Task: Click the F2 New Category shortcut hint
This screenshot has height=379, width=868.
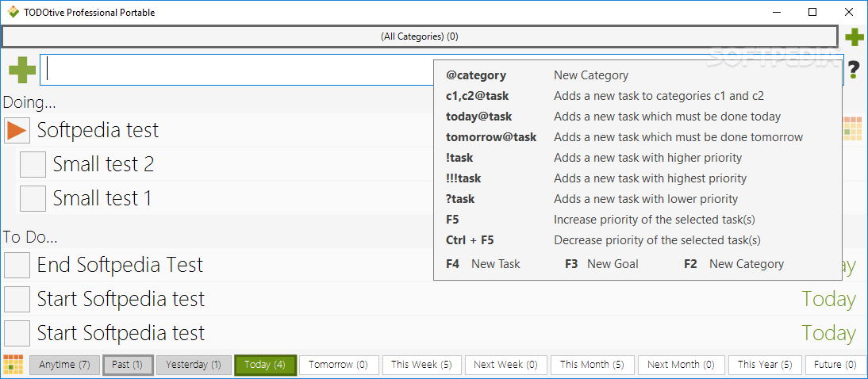Action: [734, 265]
